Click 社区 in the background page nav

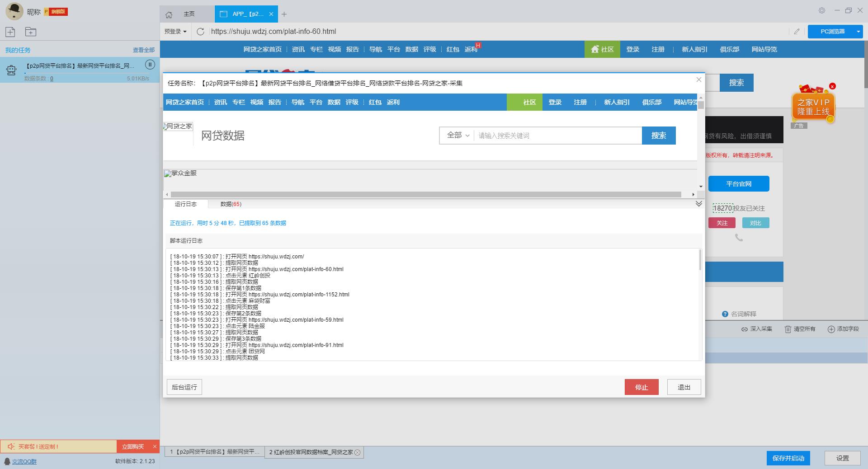tap(602, 49)
